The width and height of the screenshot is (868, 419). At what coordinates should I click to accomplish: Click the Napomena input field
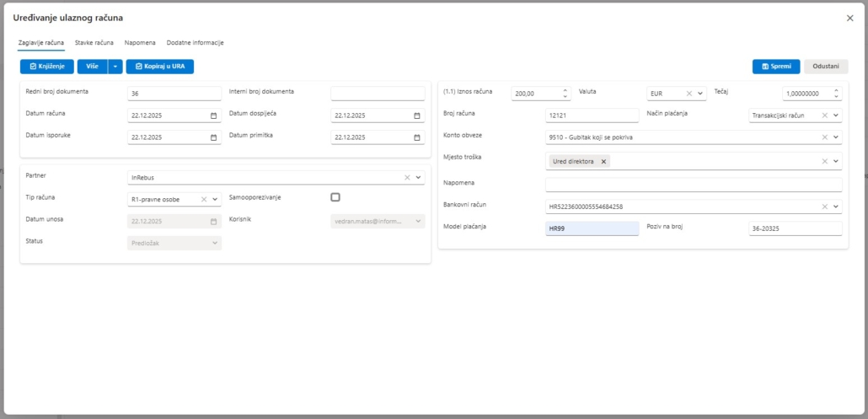point(693,185)
